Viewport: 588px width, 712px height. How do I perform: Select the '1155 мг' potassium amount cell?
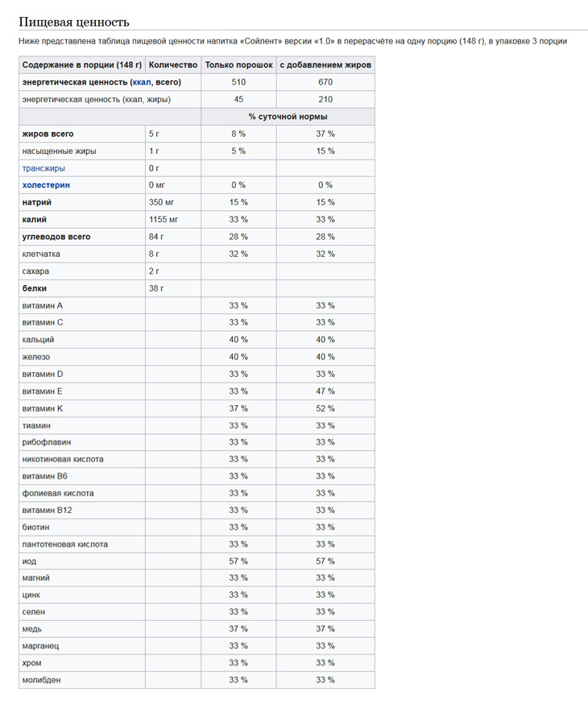pyautogui.click(x=173, y=220)
